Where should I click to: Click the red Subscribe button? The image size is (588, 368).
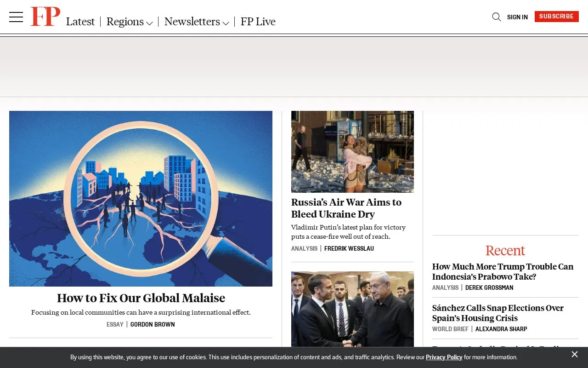tap(556, 17)
